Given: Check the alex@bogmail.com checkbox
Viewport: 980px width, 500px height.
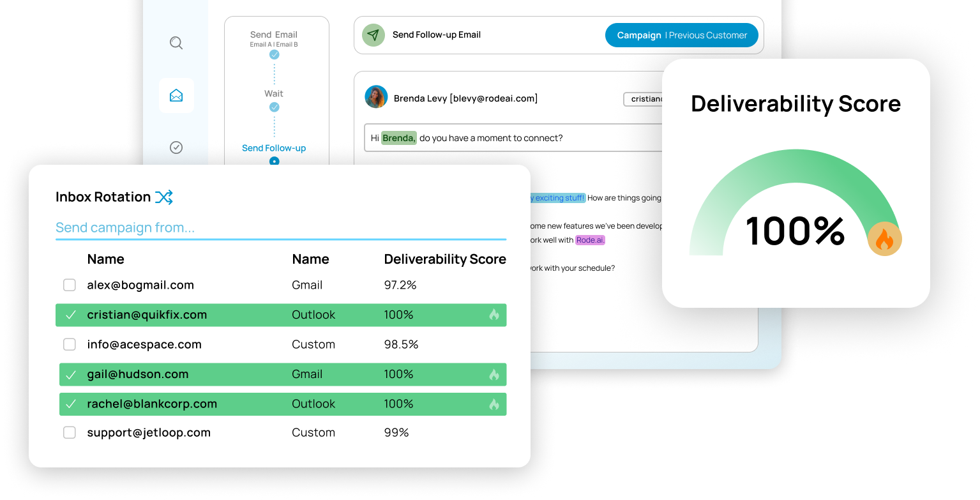Looking at the screenshot, I should point(70,285).
